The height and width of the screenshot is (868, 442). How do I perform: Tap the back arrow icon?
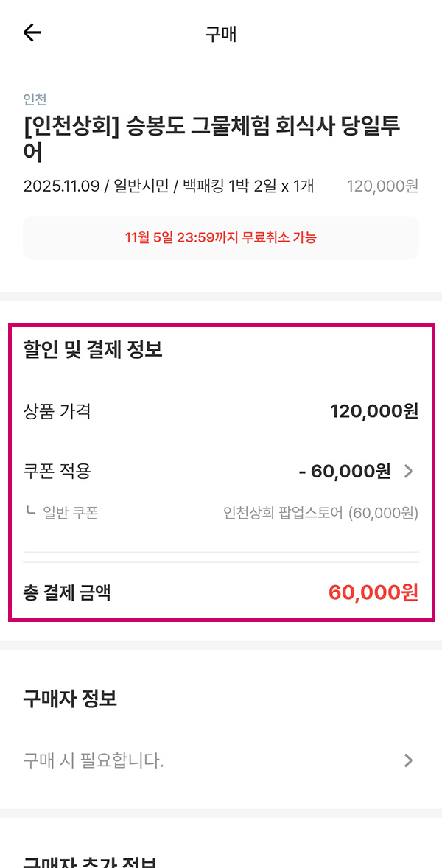click(32, 33)
